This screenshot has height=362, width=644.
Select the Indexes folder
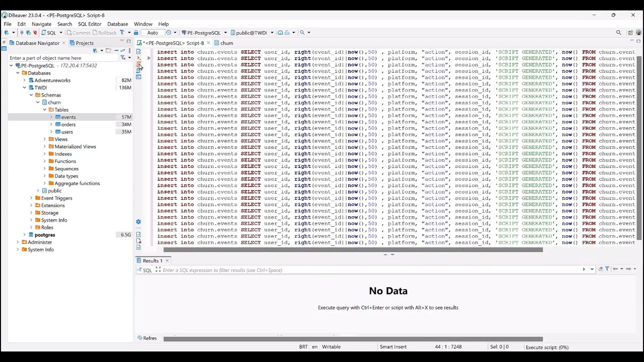pyautogui.click(x=63, y=154)
